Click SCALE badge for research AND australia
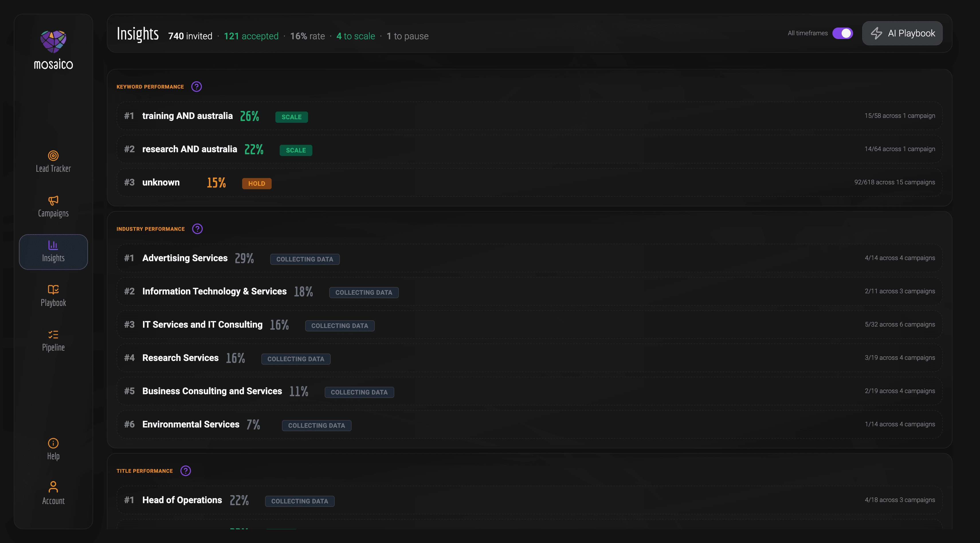Screen dimensions: 980x543 tap(296, 150)
